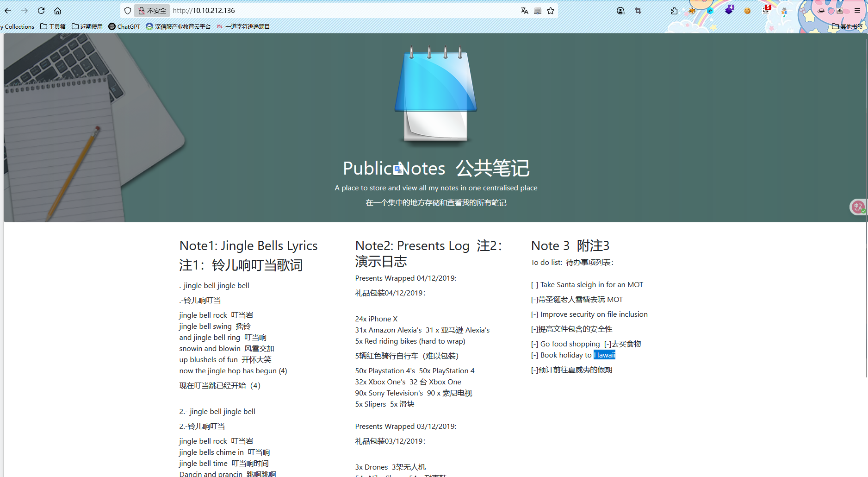Open the 近期使用 bookmarks folder
868x477 pixels.
[87, 27]
